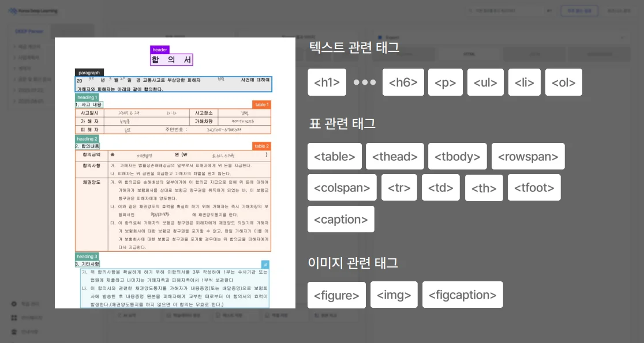Toggle the <img> tag chip
Screen dimensions: 644x343
pos(394,294)
